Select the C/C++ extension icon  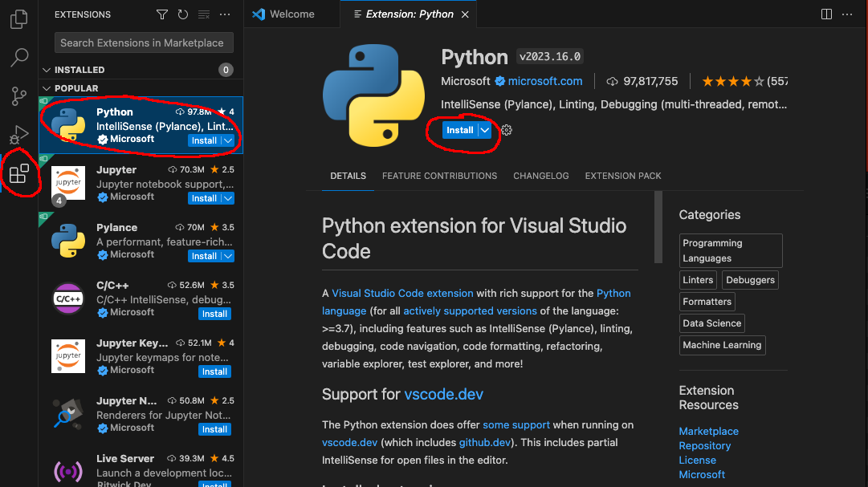pos(68,298)
